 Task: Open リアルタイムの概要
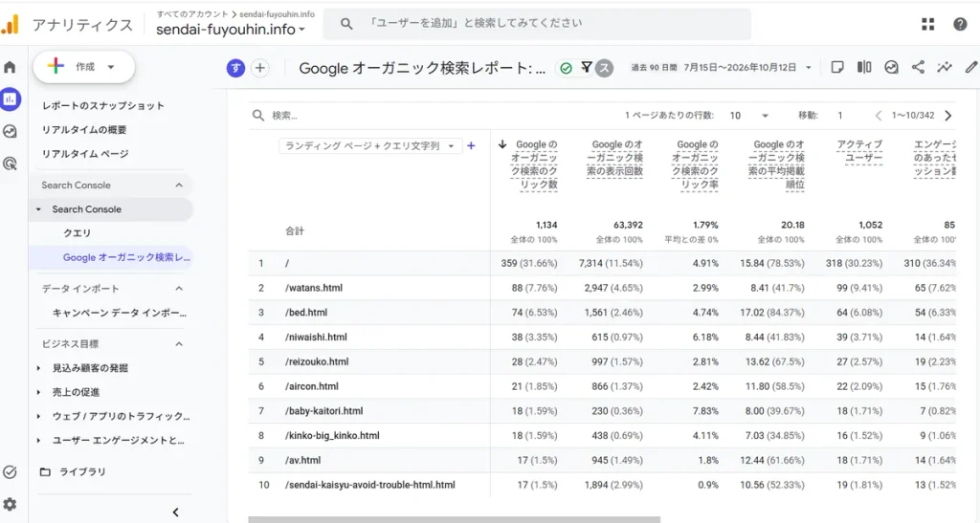point(84,130)
